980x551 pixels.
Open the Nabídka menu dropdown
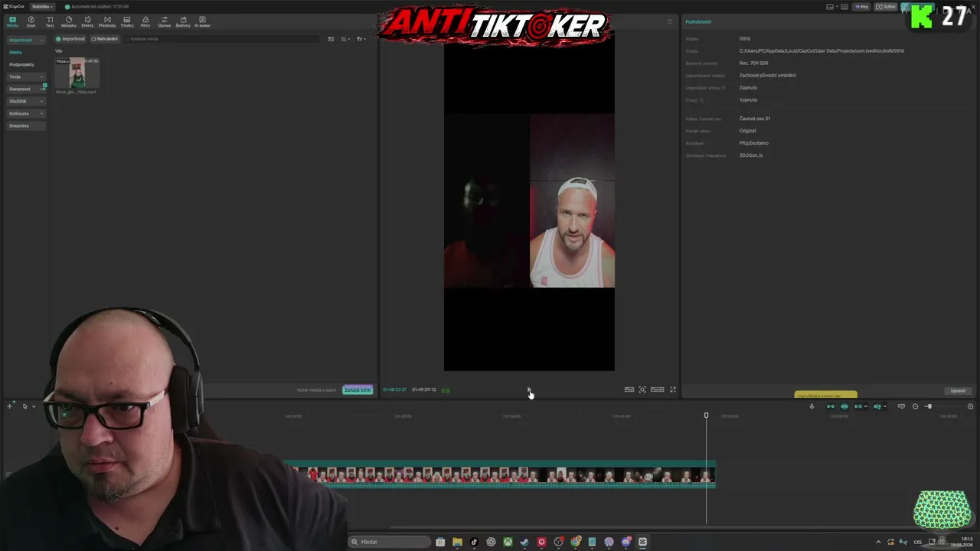click(x=42, y=6)
